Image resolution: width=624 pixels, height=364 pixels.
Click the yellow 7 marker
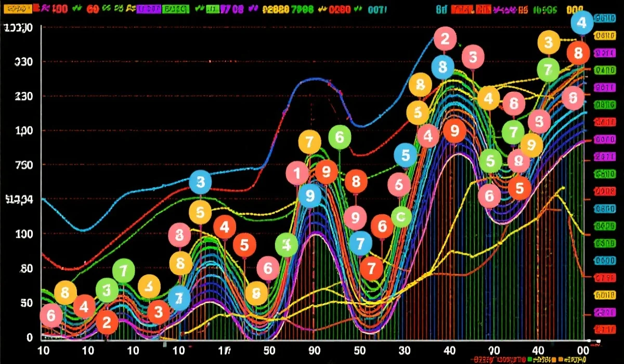click(x=310, y=141)
